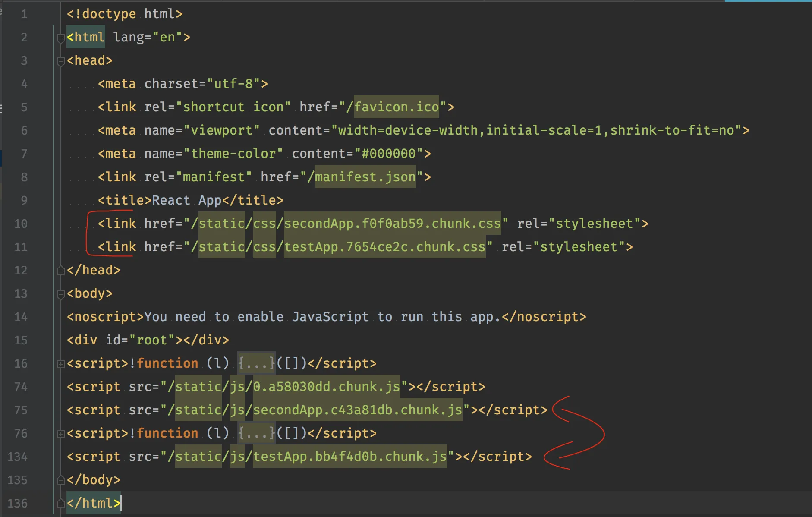The image size is (812, 517).
Task: Collapse the head section fold on line 3
Action: pos(60,61)
